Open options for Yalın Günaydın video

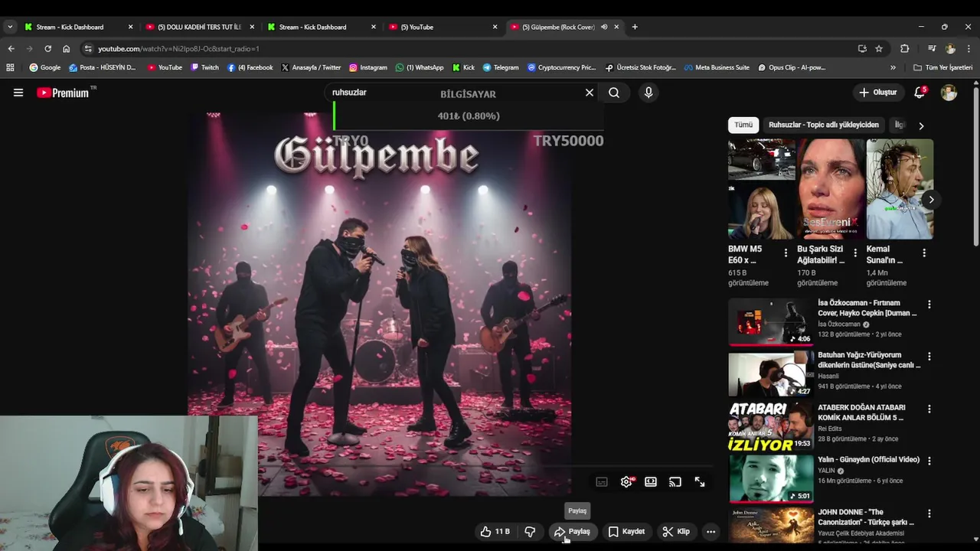pos(929,461)
